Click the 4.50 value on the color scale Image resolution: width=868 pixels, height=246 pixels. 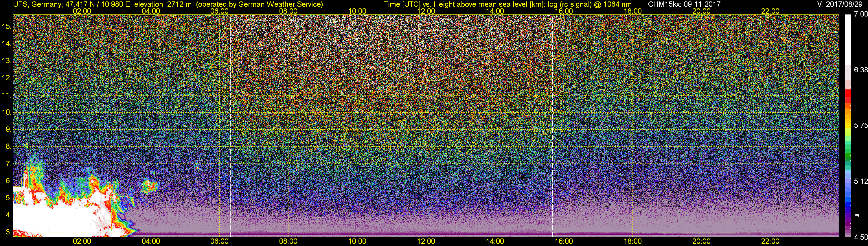[x=860, y=237]
